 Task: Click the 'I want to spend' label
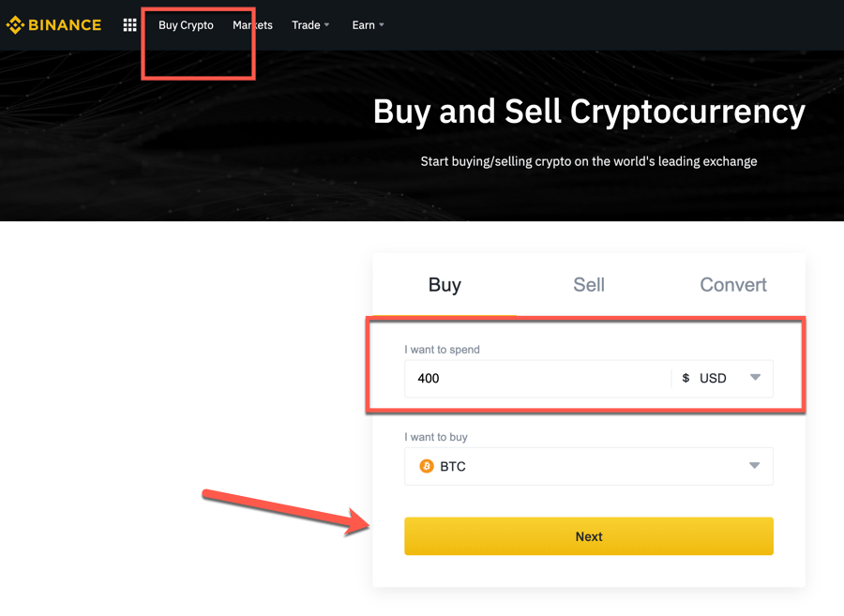tap(442, 350)
